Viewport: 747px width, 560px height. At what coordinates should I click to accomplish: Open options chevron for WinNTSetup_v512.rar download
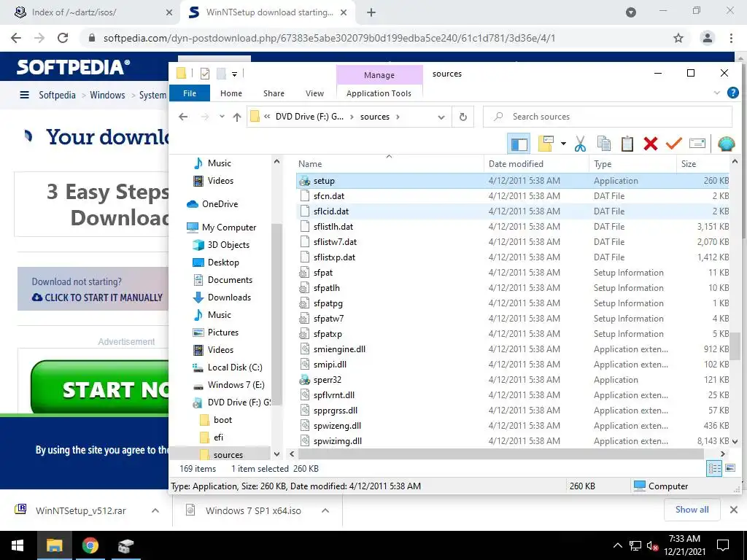(155, 510)
